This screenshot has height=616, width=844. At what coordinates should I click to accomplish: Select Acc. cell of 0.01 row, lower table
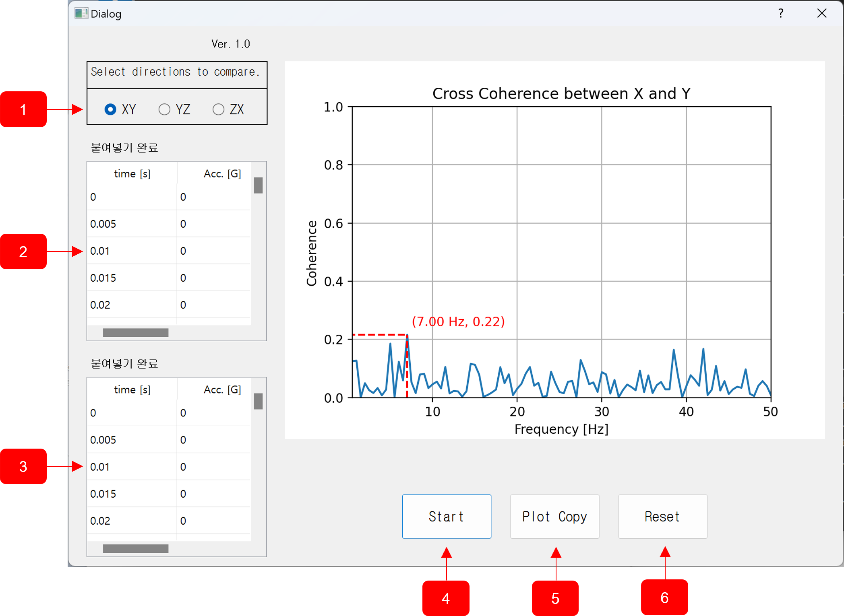coord(214,467)
